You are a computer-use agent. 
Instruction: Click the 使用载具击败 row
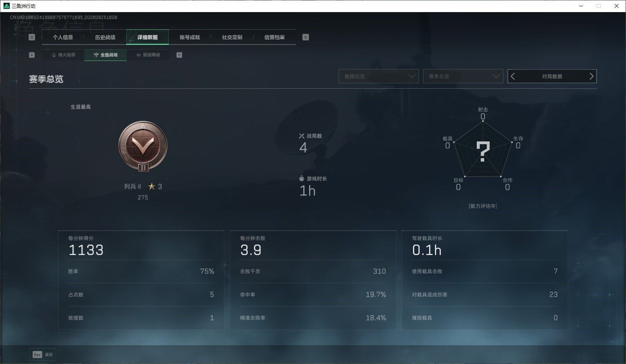coord(485,271)
